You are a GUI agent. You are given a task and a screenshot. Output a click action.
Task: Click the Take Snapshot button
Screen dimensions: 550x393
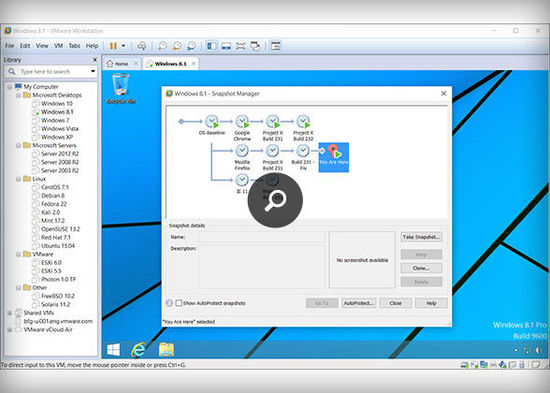click(x=421, y=237)
